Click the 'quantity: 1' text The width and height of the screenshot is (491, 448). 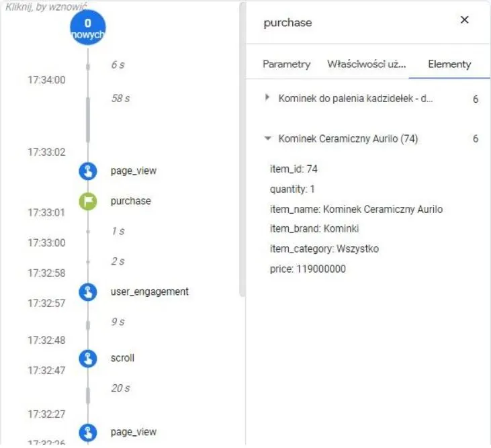[x=292, y=189]
